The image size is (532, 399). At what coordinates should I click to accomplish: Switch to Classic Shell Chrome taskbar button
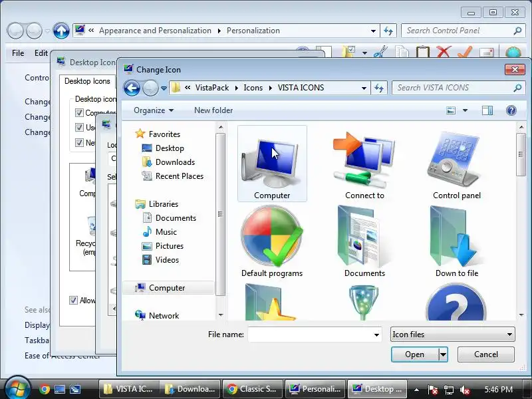[252, 389]
